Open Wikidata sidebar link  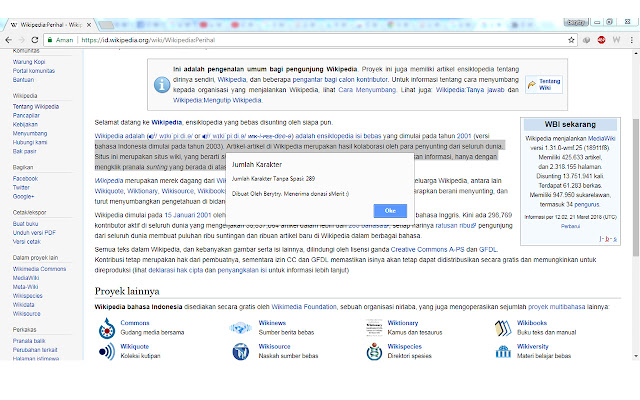tap(23, 305)
